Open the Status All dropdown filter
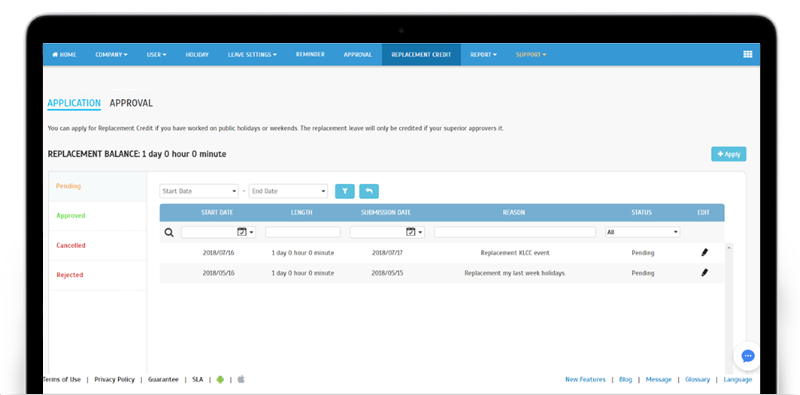 pyautogui.click(x=643, y=232)
